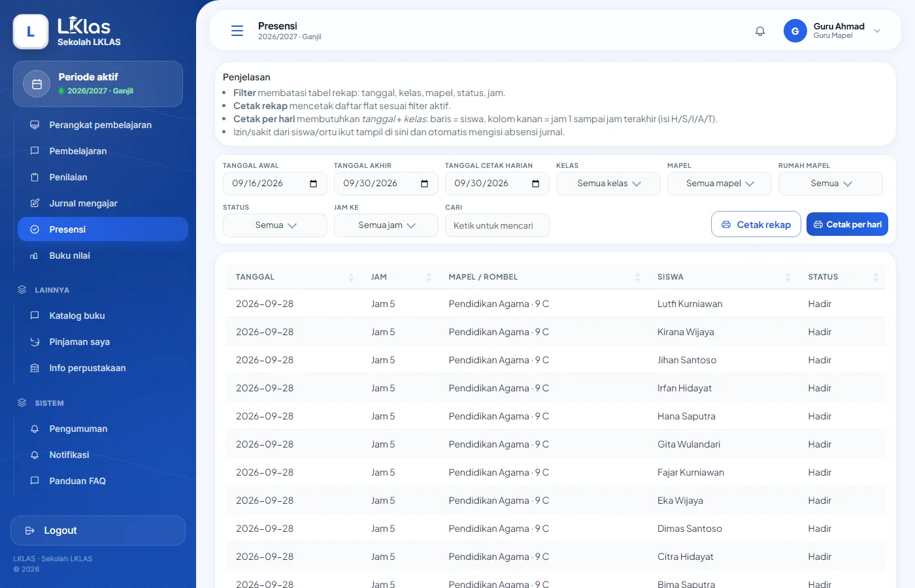Expand the Rumah Mapel dropdown
The height and width of the screenshot is (588, 915).
[831, 184]
